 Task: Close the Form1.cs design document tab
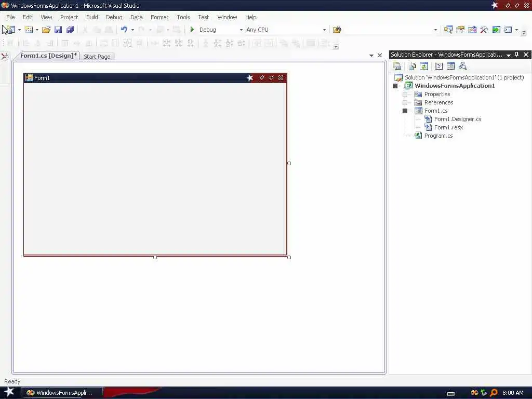380,55
